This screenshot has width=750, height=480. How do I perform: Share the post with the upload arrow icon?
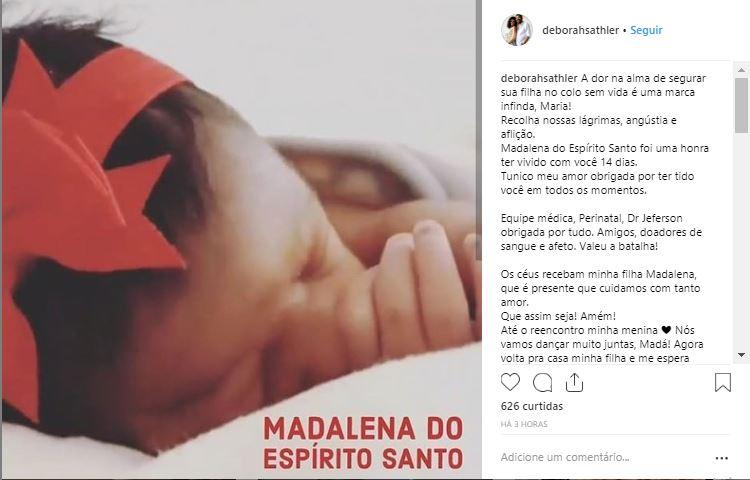(x=574, y=382)
